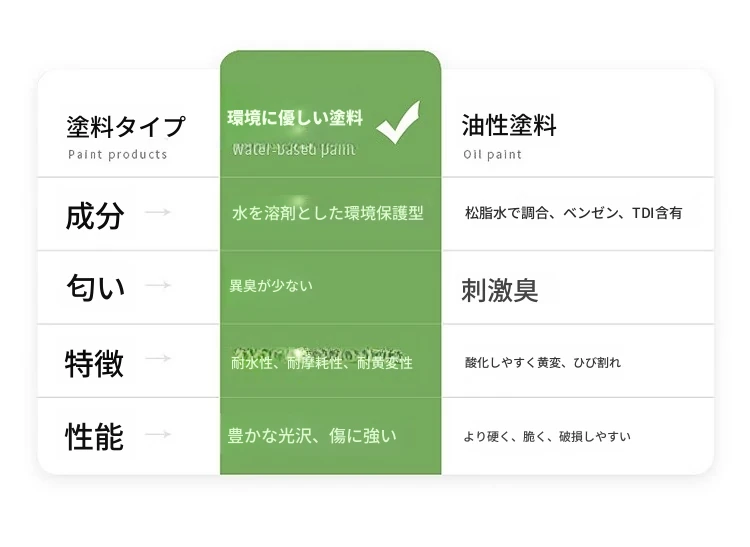The width and height of the screenshot is (750, 547).
Task: Select the 塗料タイプ header
Action: (126, 127)
